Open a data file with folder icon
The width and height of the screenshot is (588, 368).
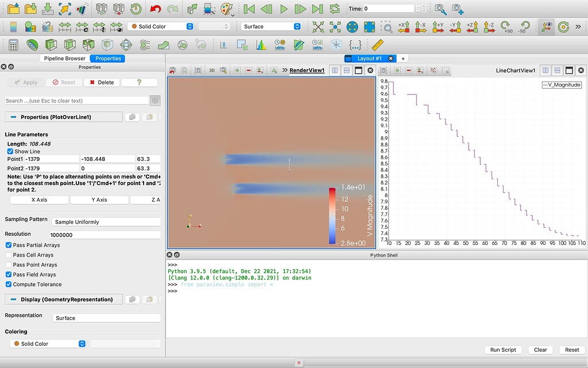coord(14,8)
